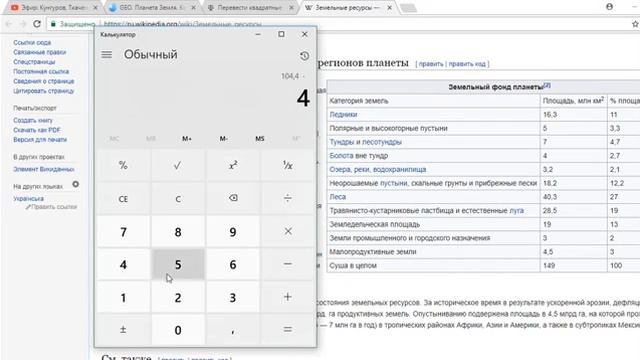Image resolution: width=640 pixels, height=360 pixels.
Task: Open Ссылки сюда sidebar link
Action: tap(32, 42)
